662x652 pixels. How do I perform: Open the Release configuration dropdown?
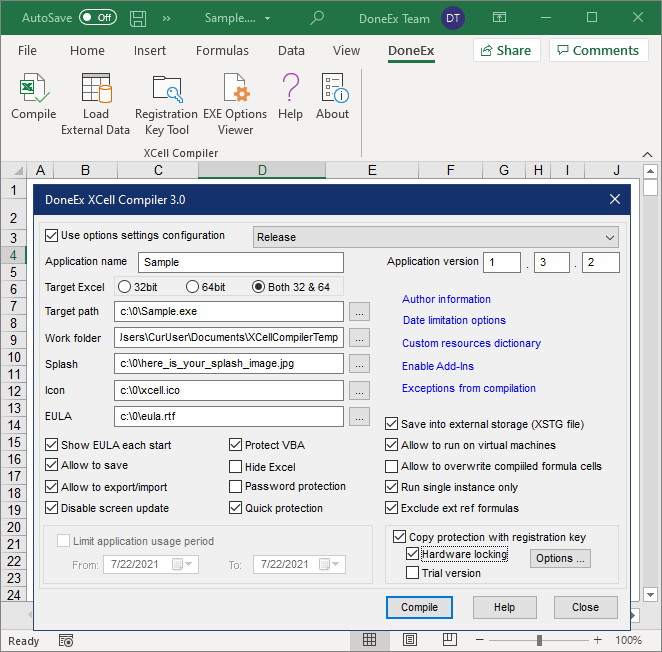tap(436, 237)
